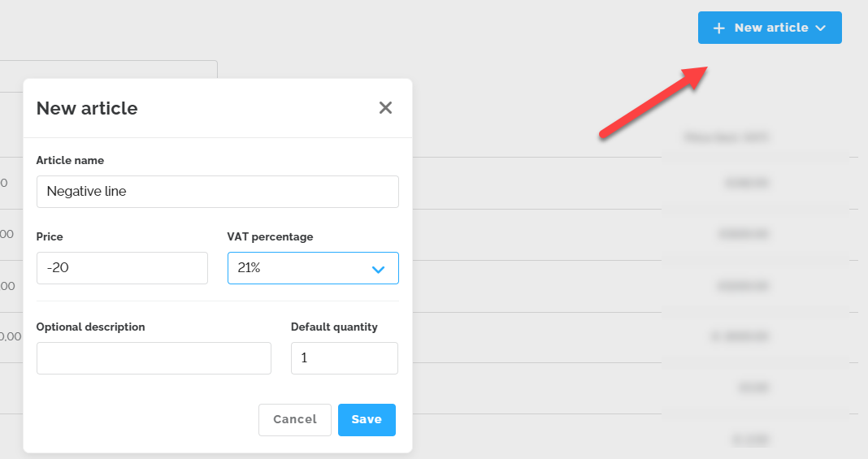The image size is (868, 459).
Task: Click the blue arrow in VAT percentage field
Action: coord(378,269)
